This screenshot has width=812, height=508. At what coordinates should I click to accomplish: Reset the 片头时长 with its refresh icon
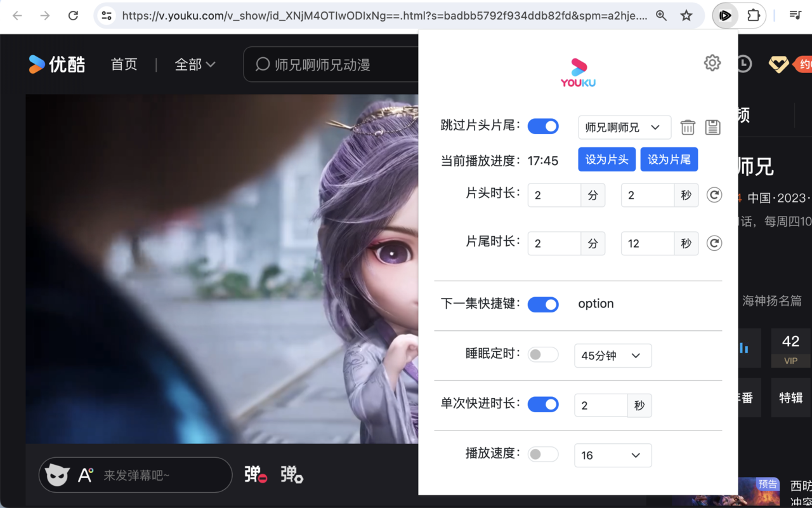click(x=714, y=195)
